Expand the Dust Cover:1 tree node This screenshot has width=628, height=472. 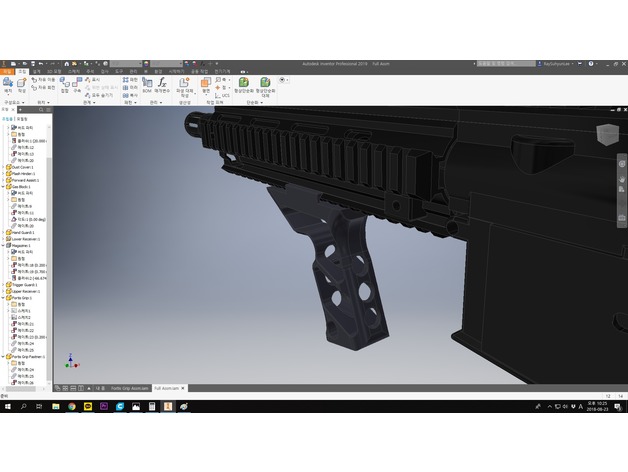(x=4, y=167)
